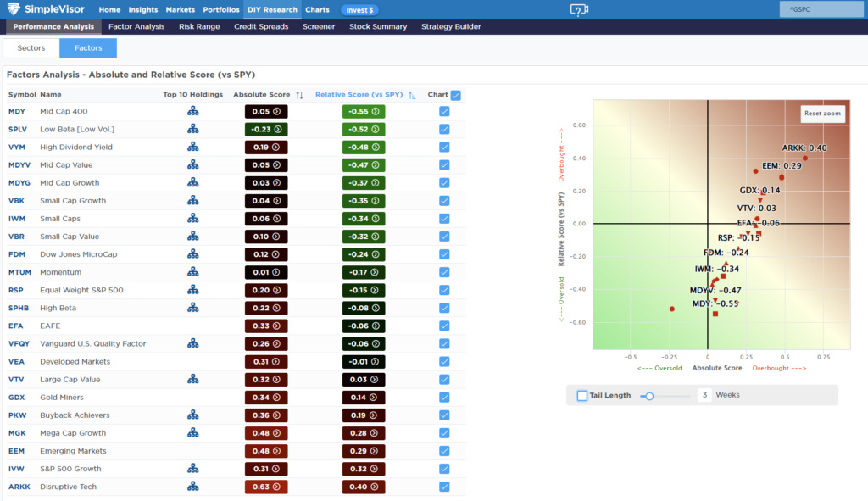
Task: Open the Insights menu
Action: point(142,10)
